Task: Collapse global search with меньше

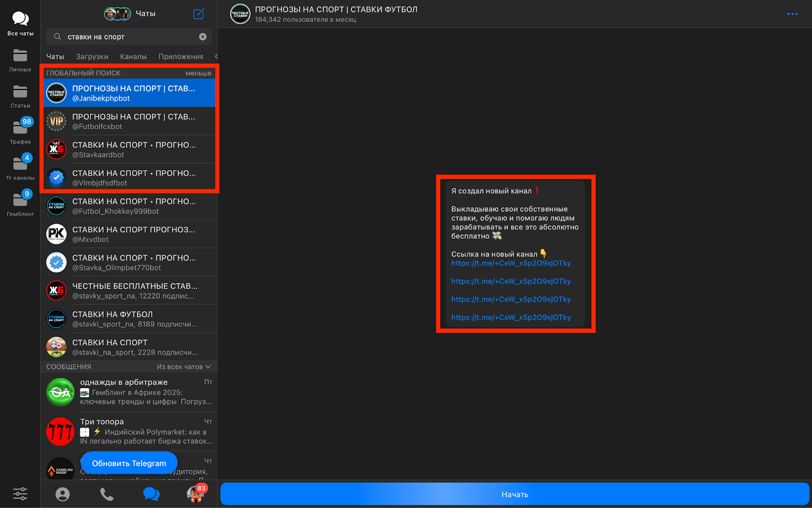Action: tap(198, 73)
